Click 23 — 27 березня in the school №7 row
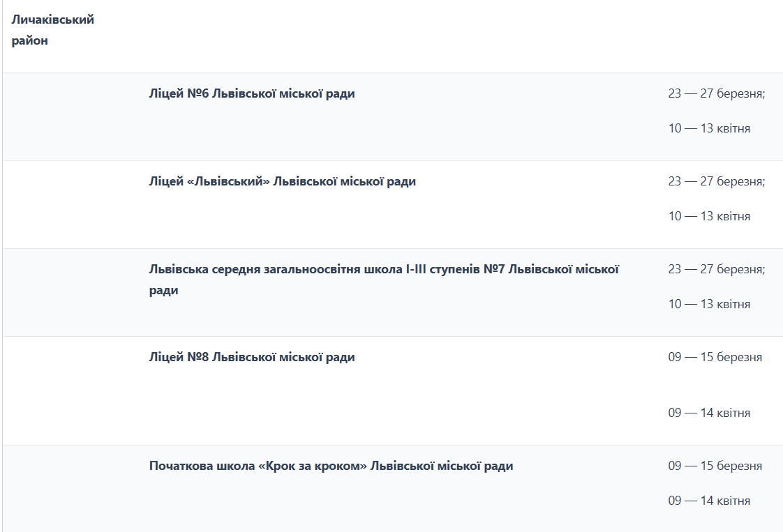The width and height of the screenshot is (783, 532). tap(716, 269)
